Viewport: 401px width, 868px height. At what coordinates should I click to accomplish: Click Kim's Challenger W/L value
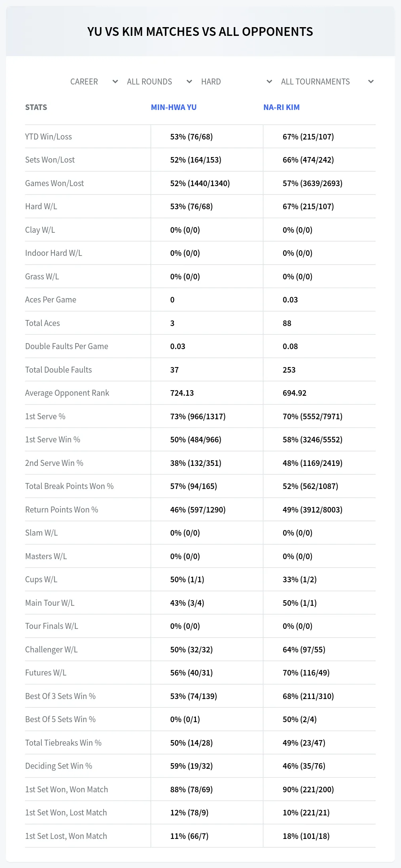pyautogui.click(x=304, y=650)
